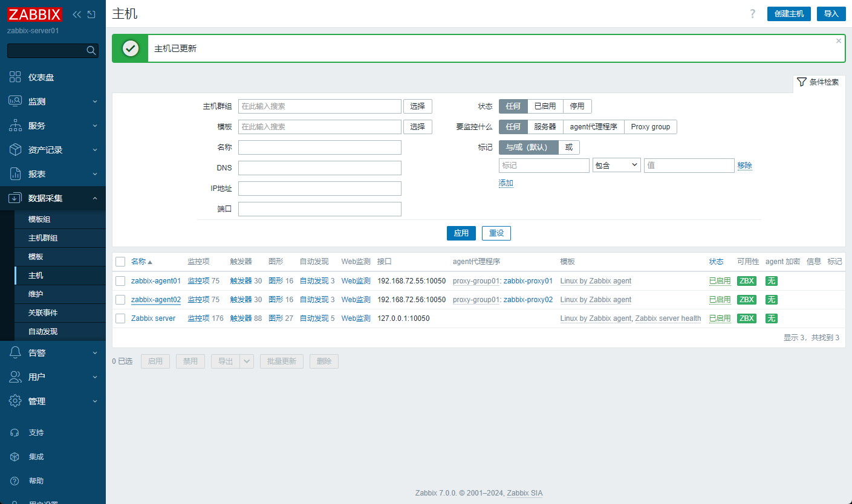Collapse the sidebar with the double-arrow icon
Screen dimensions: 852x504
pos(76,14)
